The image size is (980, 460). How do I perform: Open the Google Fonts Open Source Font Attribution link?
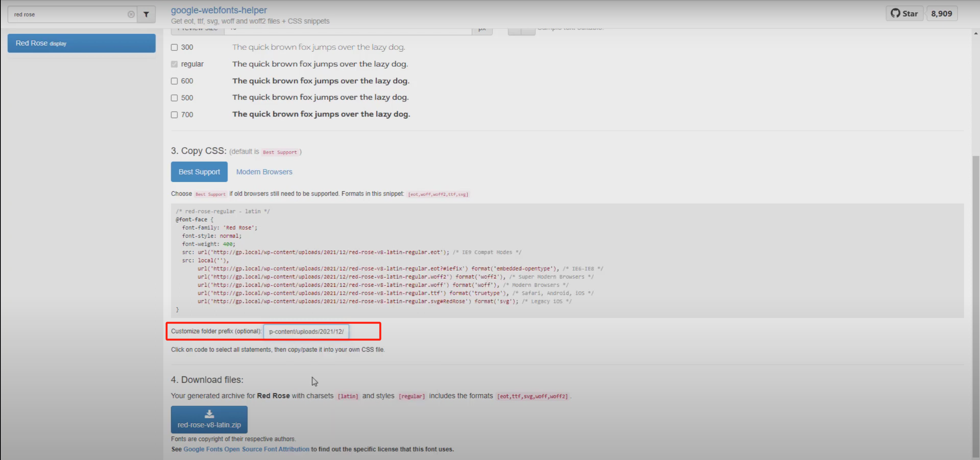click(247, 449)
